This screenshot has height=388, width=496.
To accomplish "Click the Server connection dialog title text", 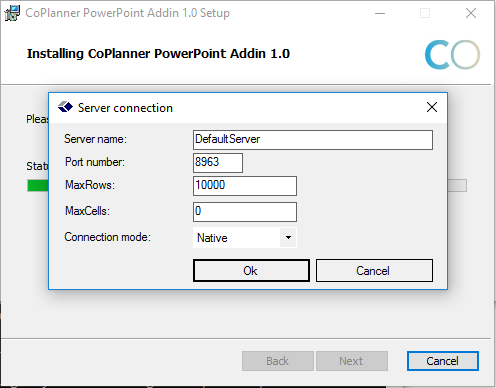I will [125, 108].
